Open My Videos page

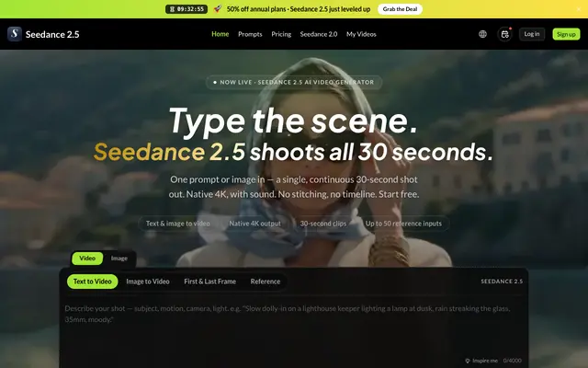tap(361, 34)
